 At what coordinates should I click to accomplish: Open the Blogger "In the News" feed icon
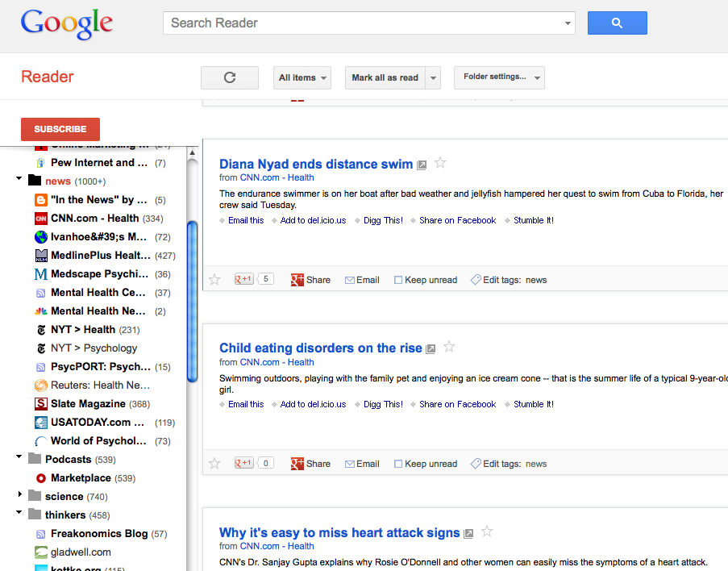point(41,200)
